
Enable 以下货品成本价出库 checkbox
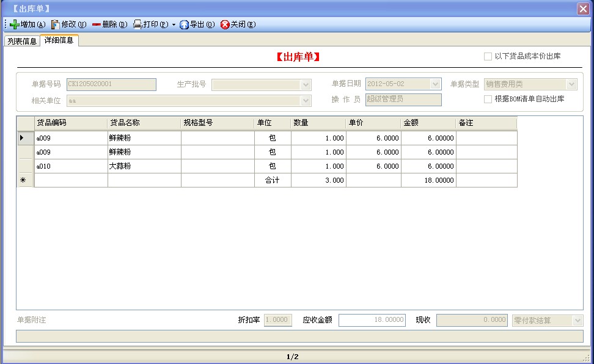pos(488,57)
